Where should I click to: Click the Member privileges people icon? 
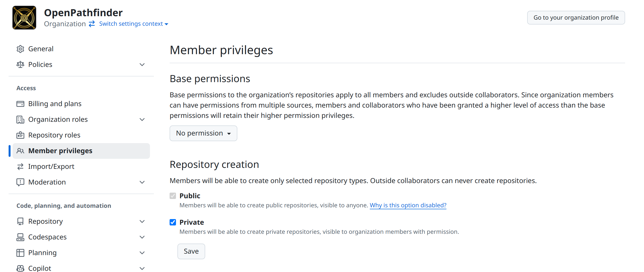pos(20,151)
